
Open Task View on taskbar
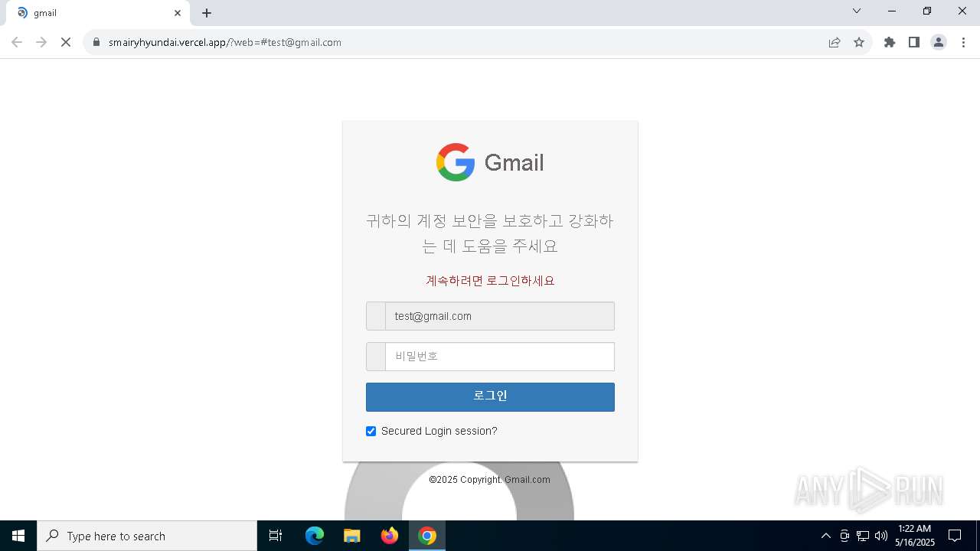[276, 536]
